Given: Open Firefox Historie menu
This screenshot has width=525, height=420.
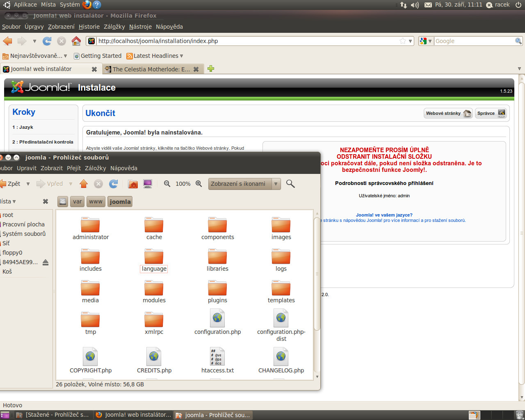Looking at the screenshot, I should click(89, 27).
